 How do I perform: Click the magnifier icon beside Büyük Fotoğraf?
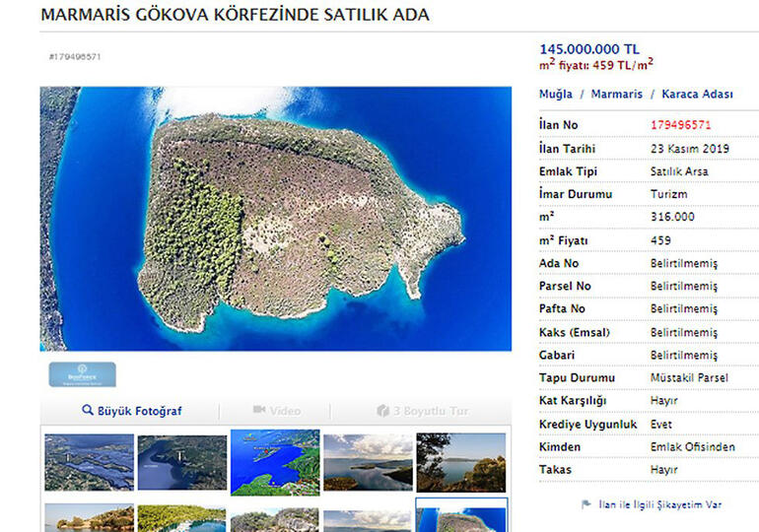(87, 410)
